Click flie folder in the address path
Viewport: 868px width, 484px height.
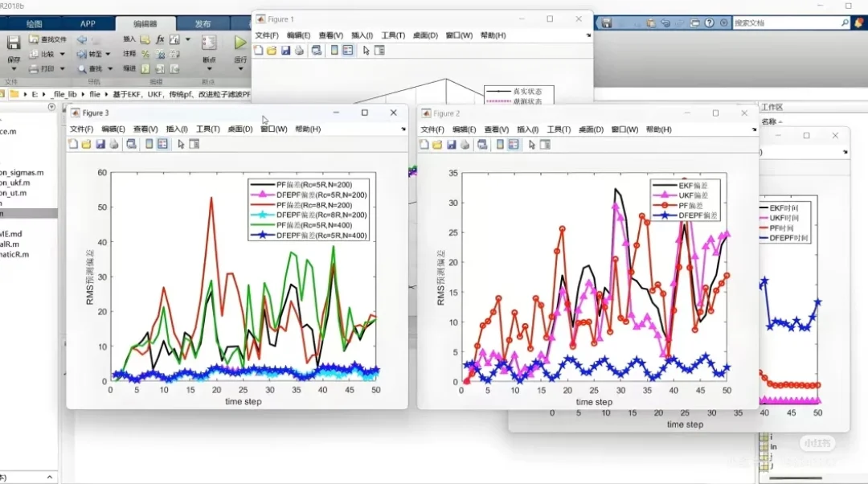tap(95, 94)
